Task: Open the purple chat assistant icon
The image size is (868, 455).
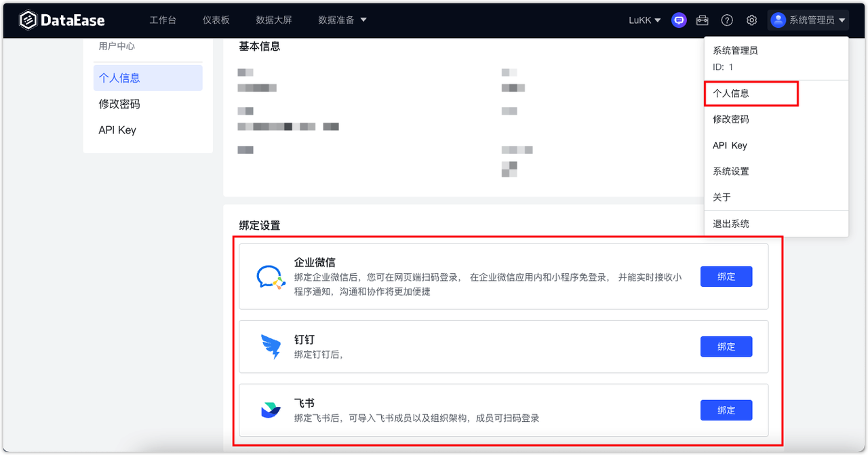Action: [x=679, y=20]
